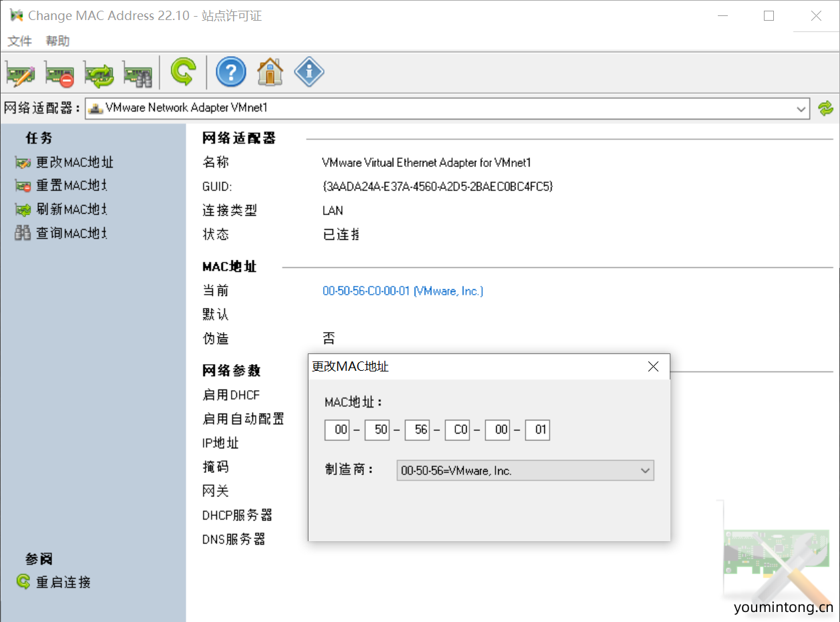Screen dimensions: 840x622
Task: Click the 网关 label
Action: point(216,491)
